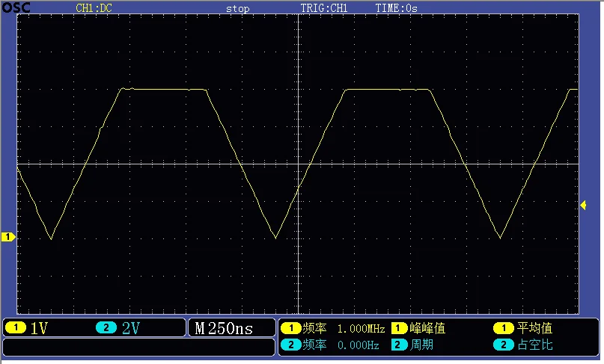This screenshot has width=604, height=364.
Task: Click the stop status text
Action: point(238,8)
